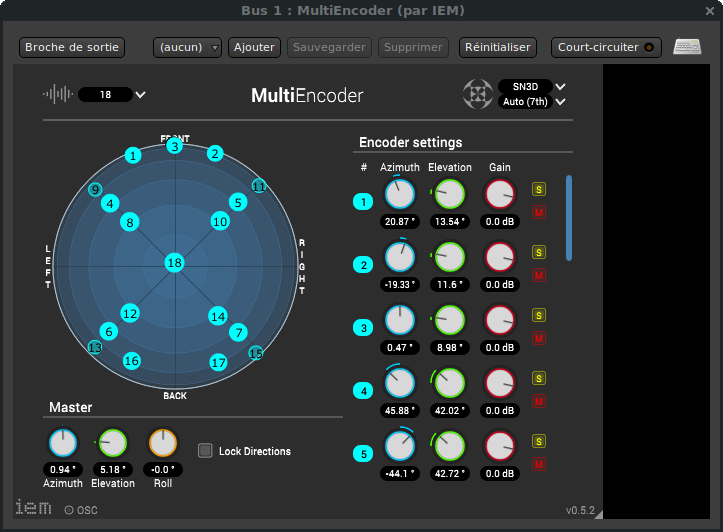The height and width of the screenshot is (532, 723).
Task: Open the SN3D normalization dropdown
Action: [532, 86]
